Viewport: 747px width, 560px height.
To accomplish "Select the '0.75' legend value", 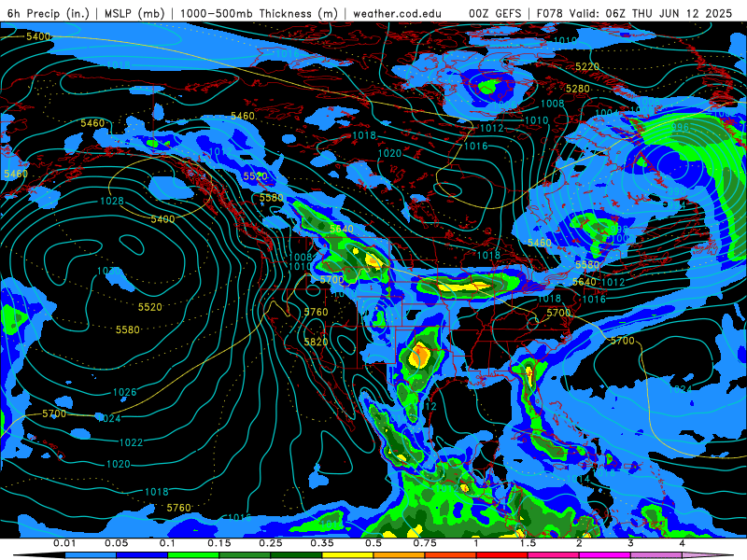I will (x=425, y=543).
